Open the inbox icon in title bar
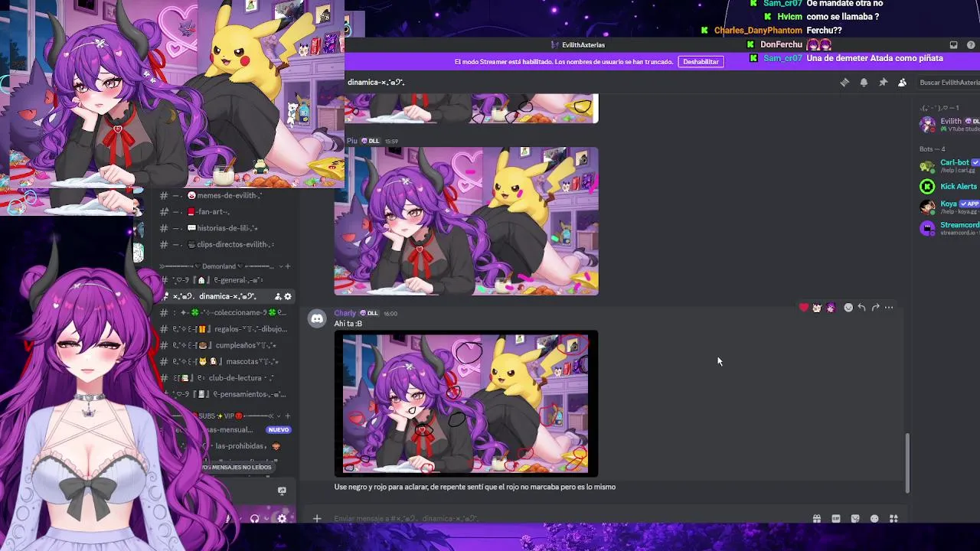This screenshot has height=551, width=980. 953,45
